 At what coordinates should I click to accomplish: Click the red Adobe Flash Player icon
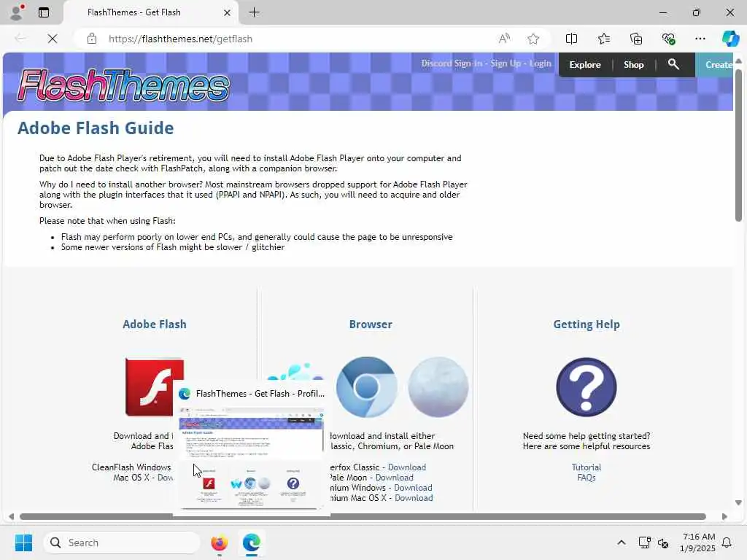pos(155,387)
